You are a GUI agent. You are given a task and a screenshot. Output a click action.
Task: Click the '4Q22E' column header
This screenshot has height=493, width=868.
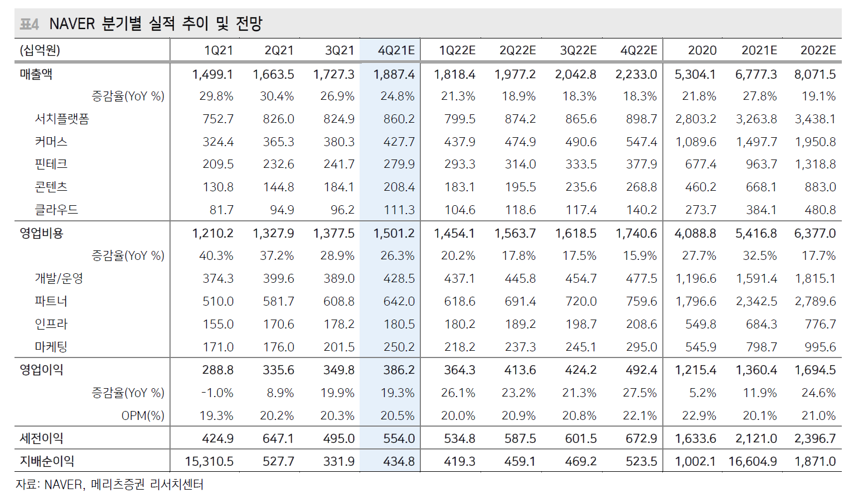click(639, 50)
